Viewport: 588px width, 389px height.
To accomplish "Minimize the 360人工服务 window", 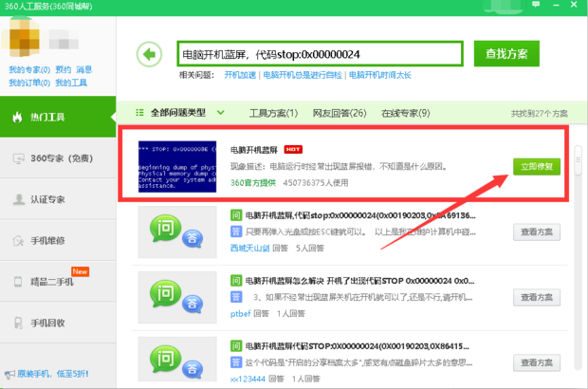I will (556, 5).
